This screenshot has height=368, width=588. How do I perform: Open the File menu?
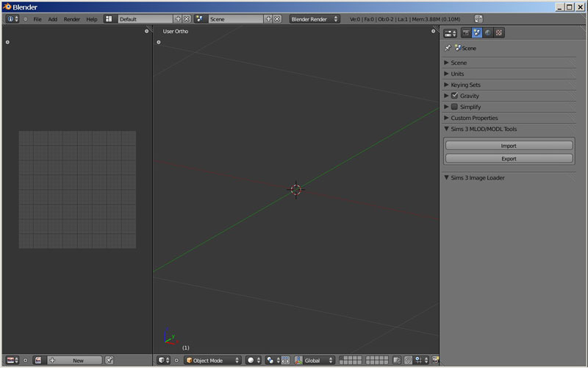pos(37,18)
